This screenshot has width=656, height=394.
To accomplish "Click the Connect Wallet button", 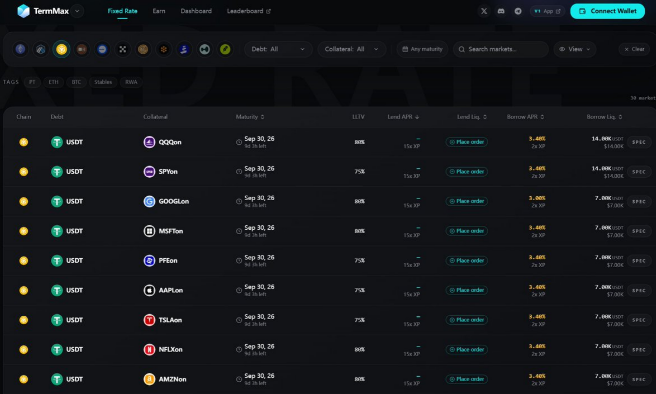I will [607, 11].
